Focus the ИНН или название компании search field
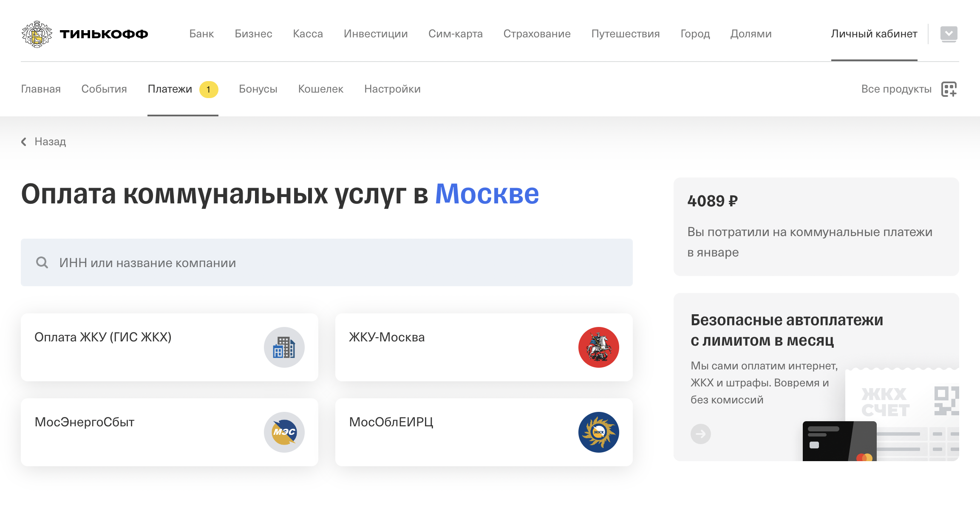This screenshot has height=507, width=980. pyautogui.click(x=326, y=262)
